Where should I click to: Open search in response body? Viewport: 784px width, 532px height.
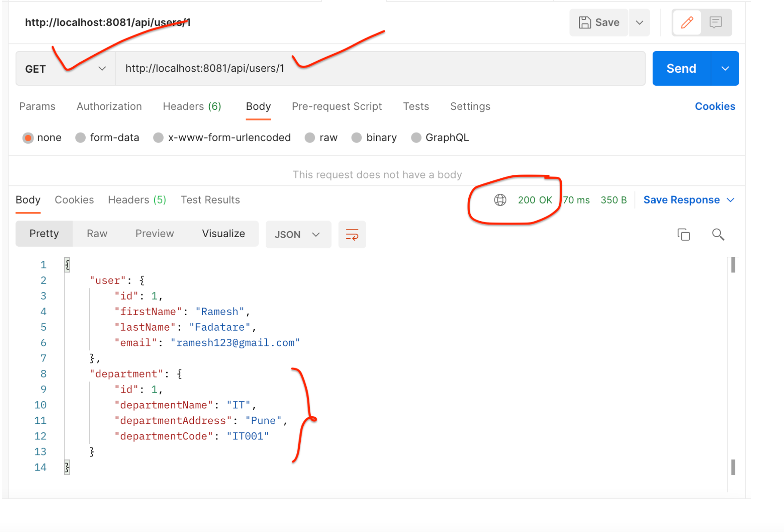click(x=718, y=235)
